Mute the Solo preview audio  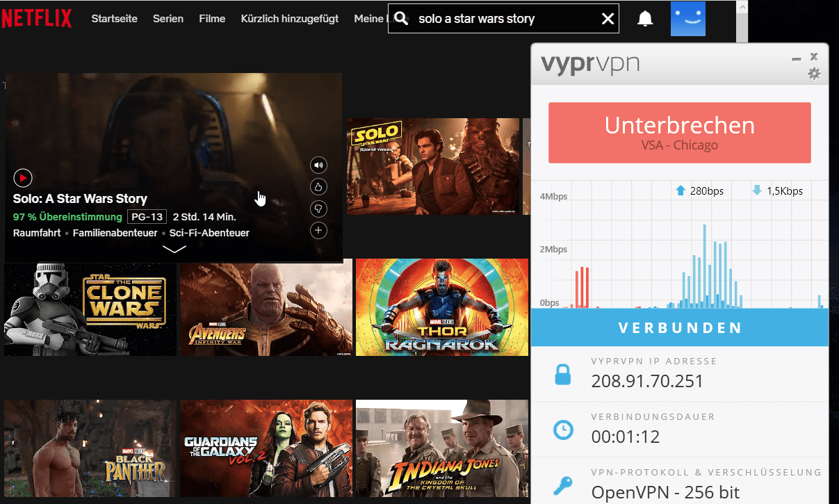(x=318, y=165)
